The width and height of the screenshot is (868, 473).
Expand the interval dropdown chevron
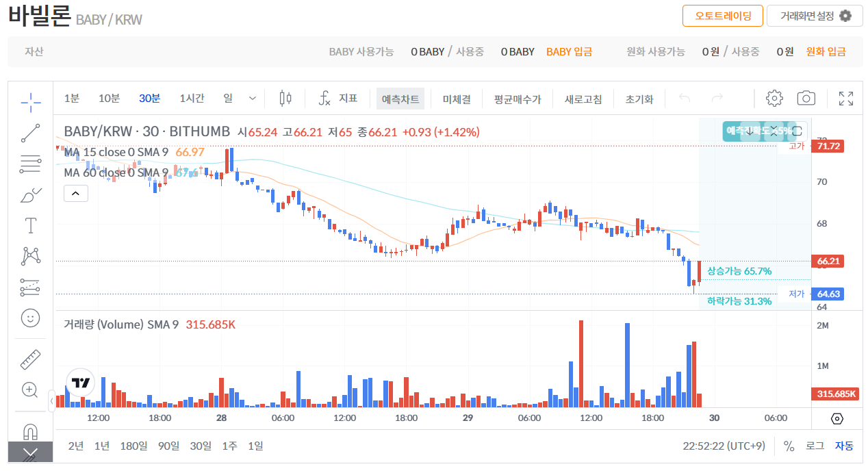click(x=253, y=99)
